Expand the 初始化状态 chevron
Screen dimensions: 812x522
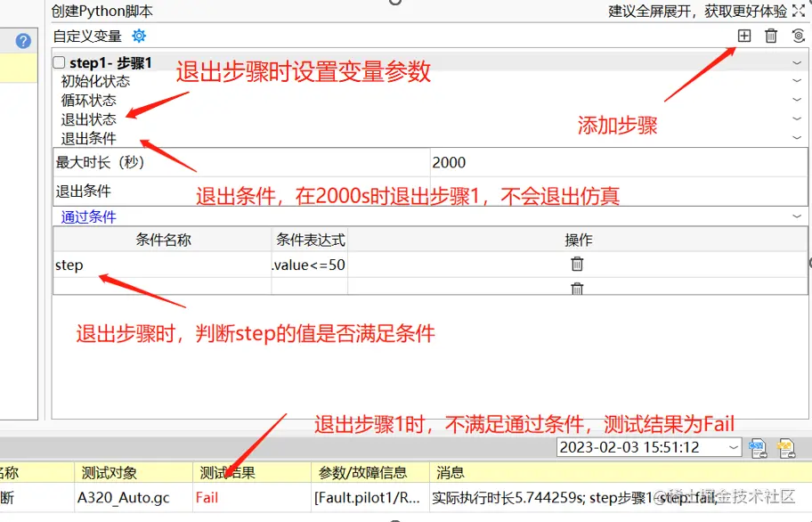pos(797,81)
